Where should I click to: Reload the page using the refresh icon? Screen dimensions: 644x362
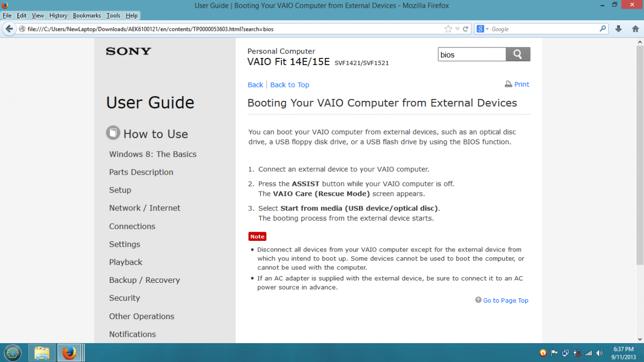465,29
